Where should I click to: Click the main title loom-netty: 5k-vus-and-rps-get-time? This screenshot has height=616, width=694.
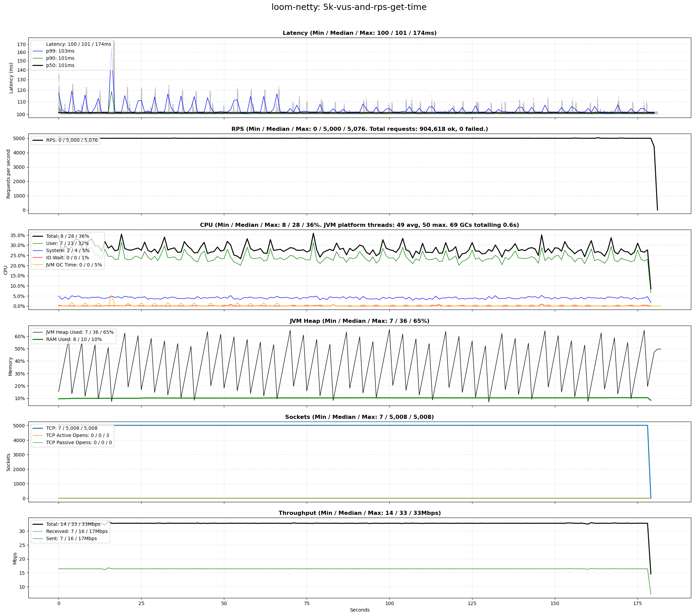click(x=349, y=7)
